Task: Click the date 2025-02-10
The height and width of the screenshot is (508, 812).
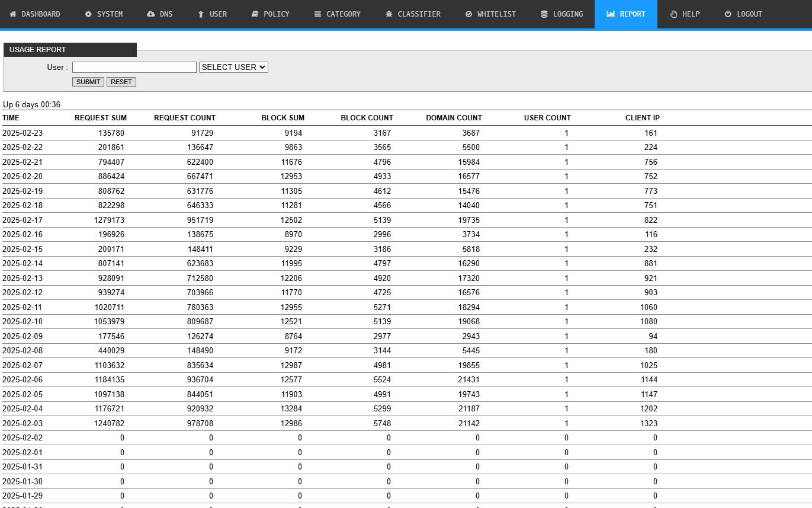Action: (23, 322)
